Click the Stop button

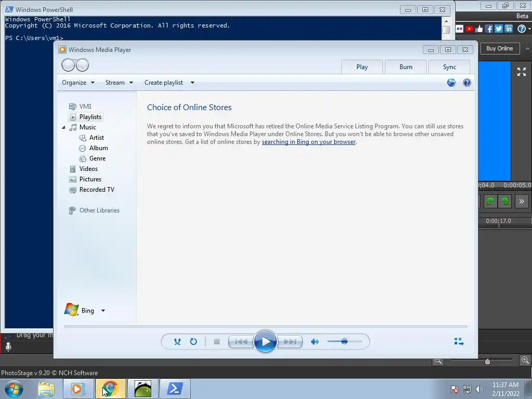(217, 342)
